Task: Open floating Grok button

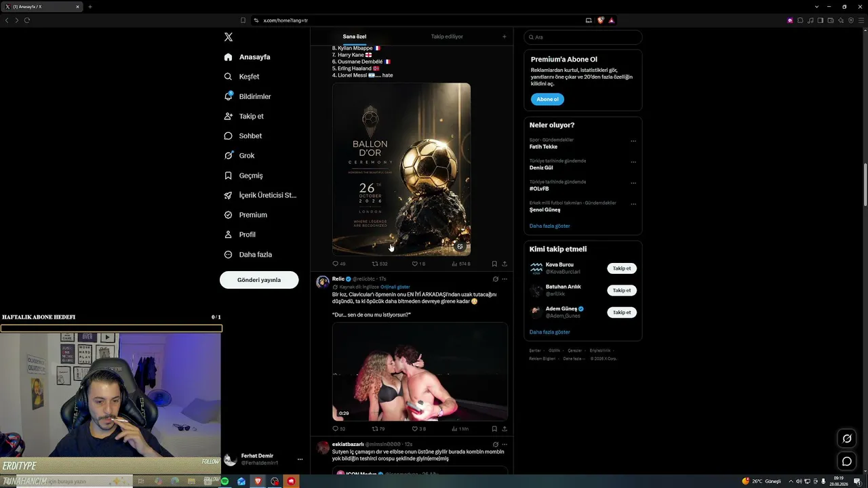Action: [847, 439]
